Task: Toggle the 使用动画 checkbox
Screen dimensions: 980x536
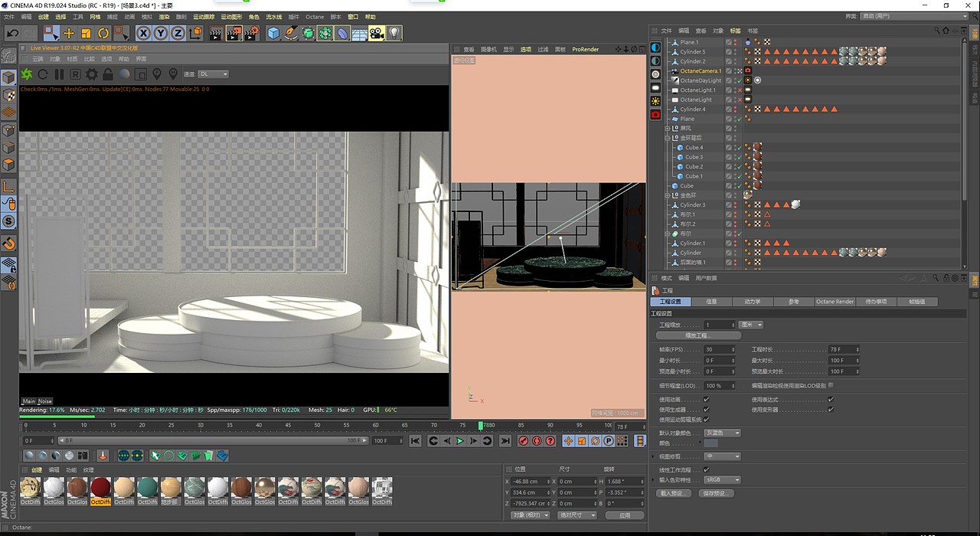Action: click(x=706, y=399)
